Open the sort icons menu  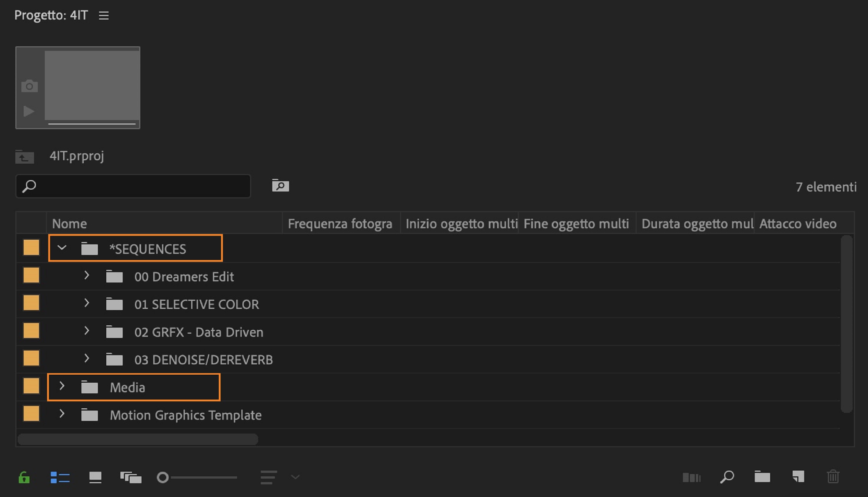coord(269,477)
